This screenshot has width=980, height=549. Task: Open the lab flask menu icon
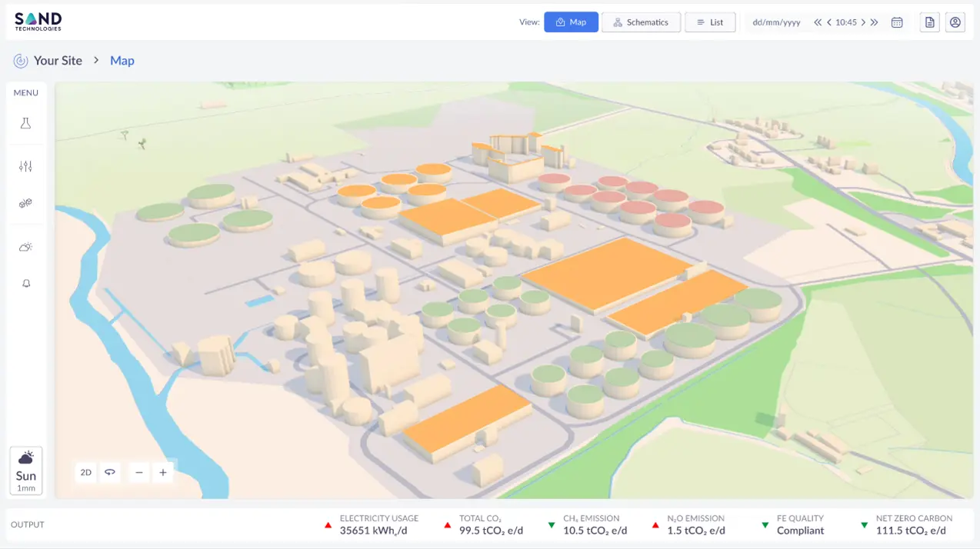(x=25, y=123)
